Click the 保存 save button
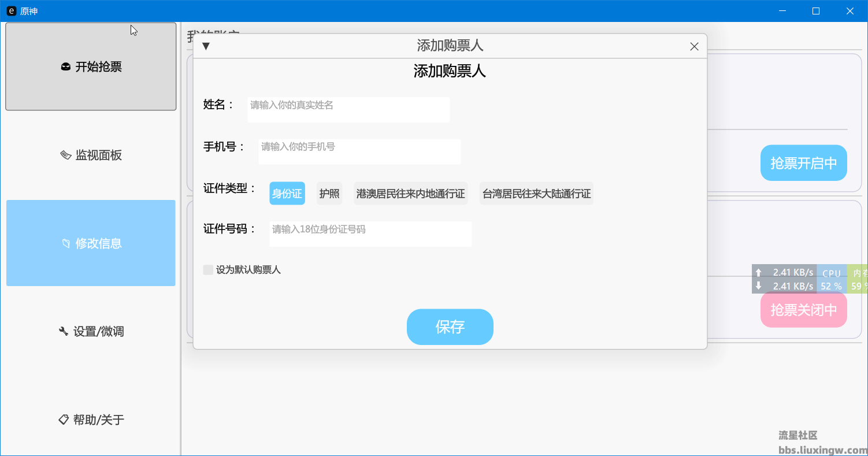Viewport: 868px width, 456px height. click(x=450, y=327)
